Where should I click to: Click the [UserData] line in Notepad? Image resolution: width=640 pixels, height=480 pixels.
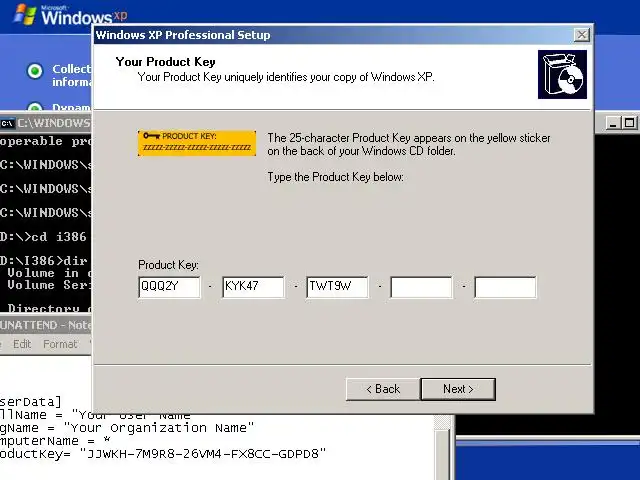(x=31, y=402)
